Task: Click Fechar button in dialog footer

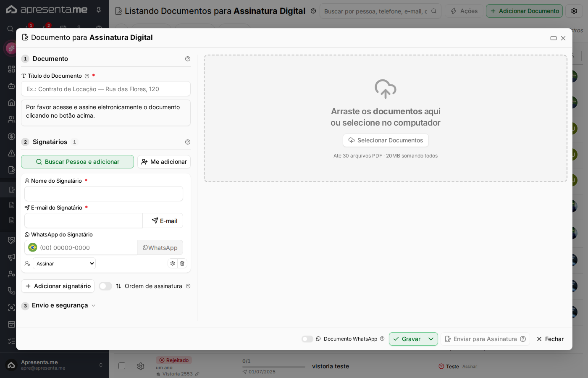Action: coord(550,339)
